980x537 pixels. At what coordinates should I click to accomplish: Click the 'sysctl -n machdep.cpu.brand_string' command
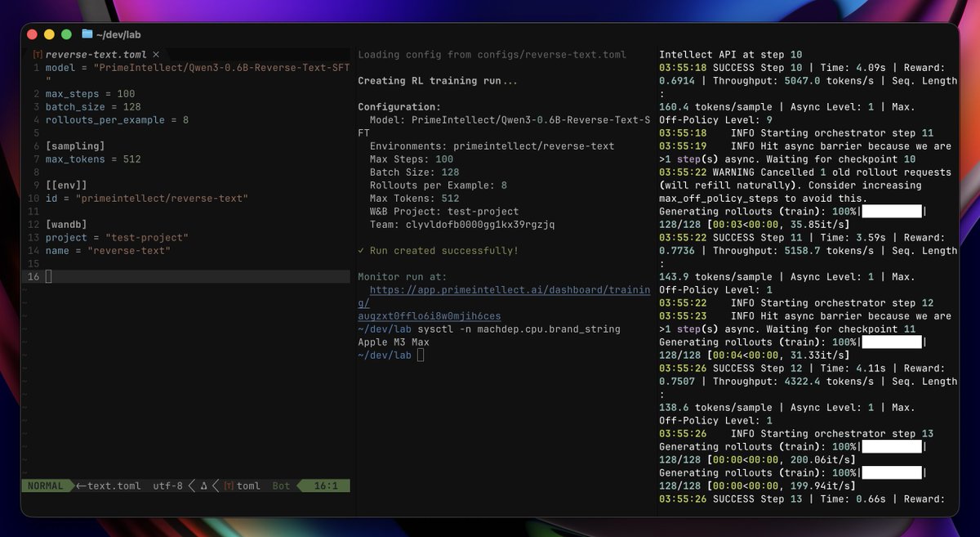[519, 329]
